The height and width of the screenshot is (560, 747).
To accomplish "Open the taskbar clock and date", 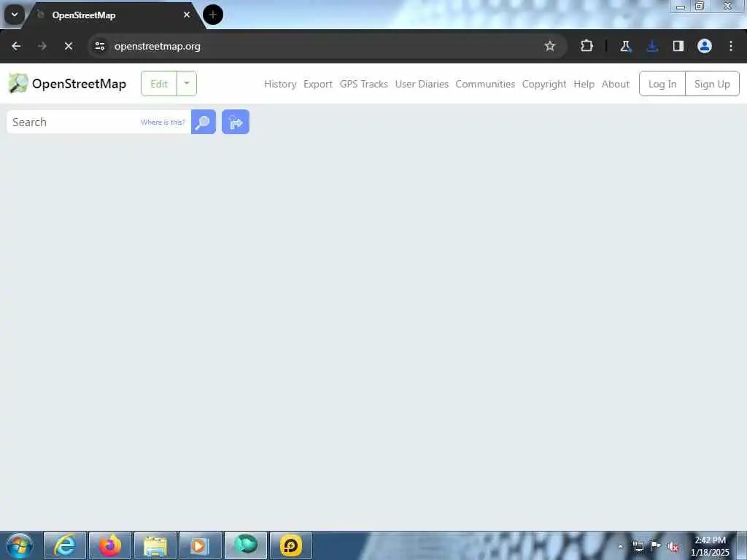I will pyautogui.click(x=710, y=546).
